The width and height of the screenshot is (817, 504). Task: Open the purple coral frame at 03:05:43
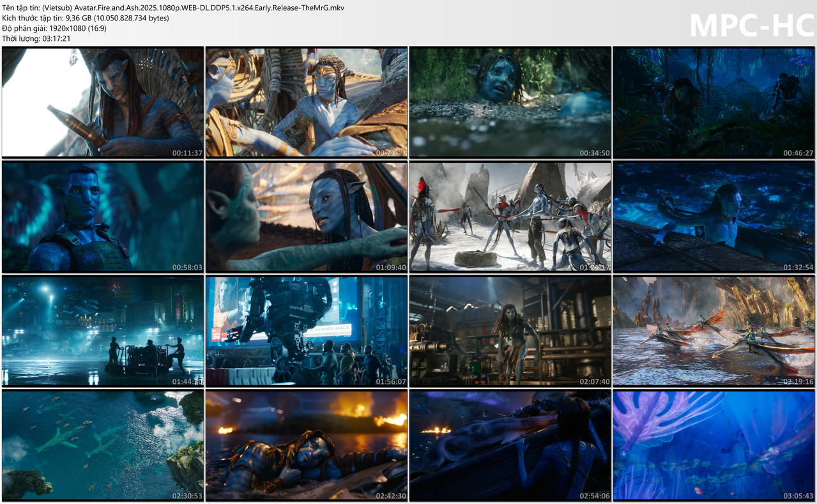[714, 445]
